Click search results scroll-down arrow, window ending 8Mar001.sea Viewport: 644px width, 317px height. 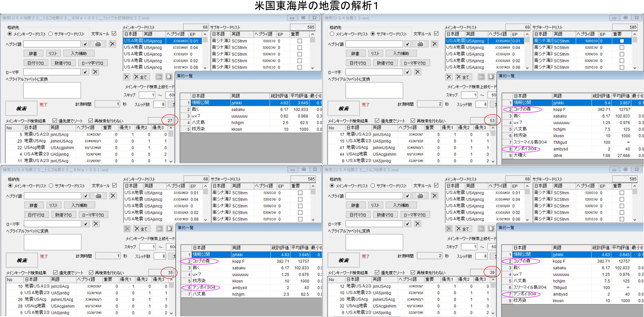point(171,313)
